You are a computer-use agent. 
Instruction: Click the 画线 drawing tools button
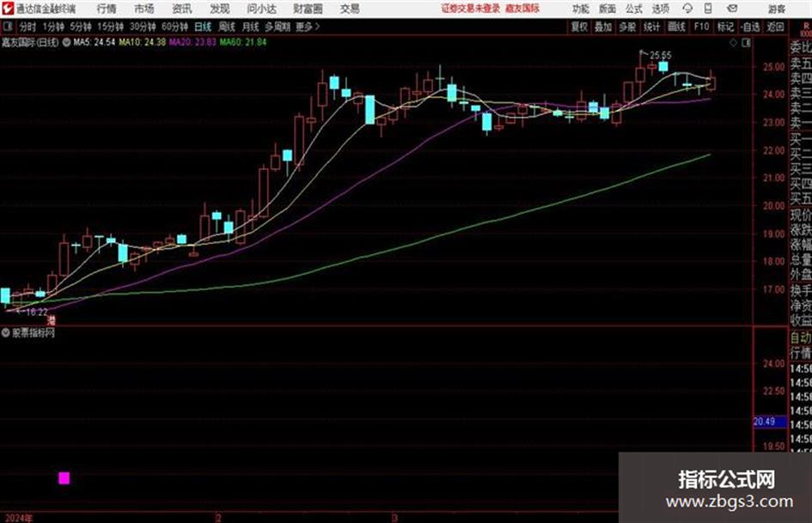tap(676, 27)
